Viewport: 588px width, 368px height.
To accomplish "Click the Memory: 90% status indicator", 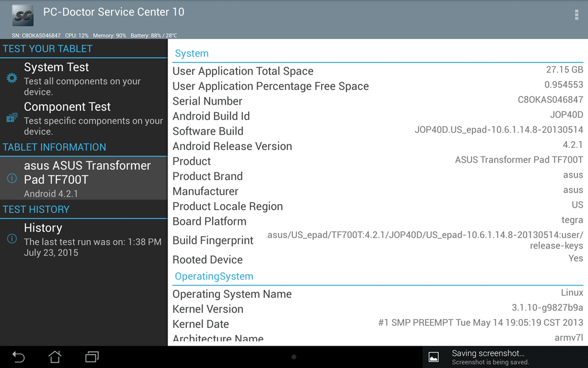I will coord(110,36).
